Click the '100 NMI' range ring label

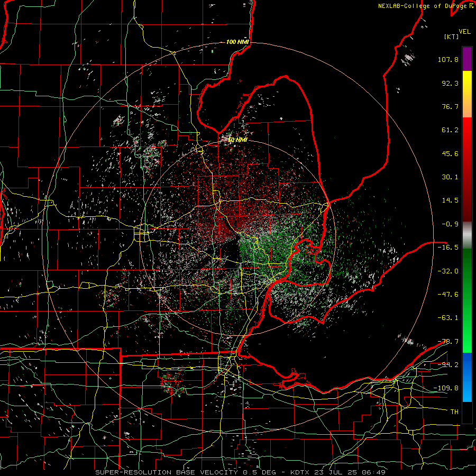pos(237,42)
